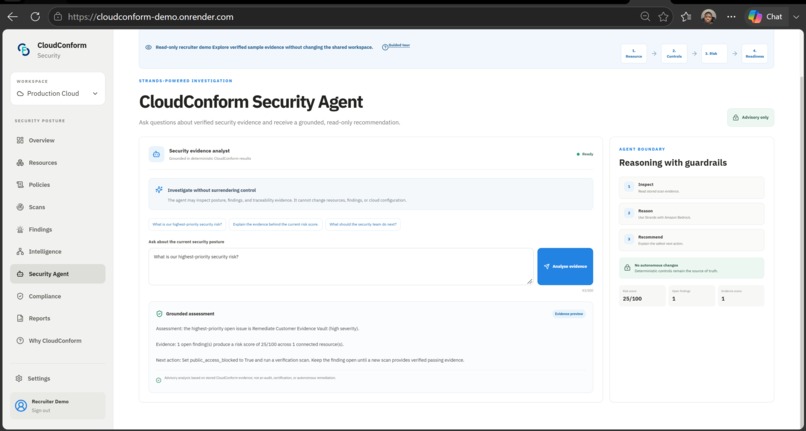
Task: Click the Analyse evidence button
Action: point(565,266)
